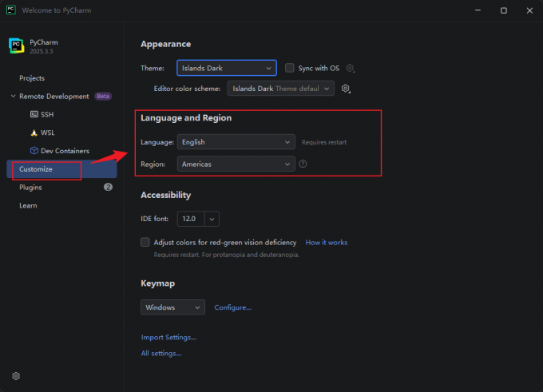Toggle Adjust colors for red-green vision deficiency
The width and height of the screenshot is (543, 392).
pyautogui.click(x=145, y=242)
